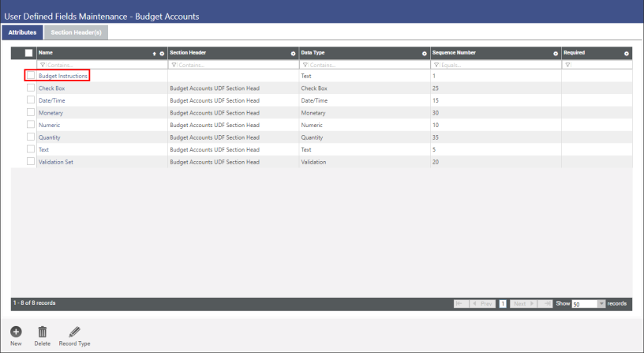Toggle the select-all header checkbox
Viewport: 644px width, 353px height.
29,54
